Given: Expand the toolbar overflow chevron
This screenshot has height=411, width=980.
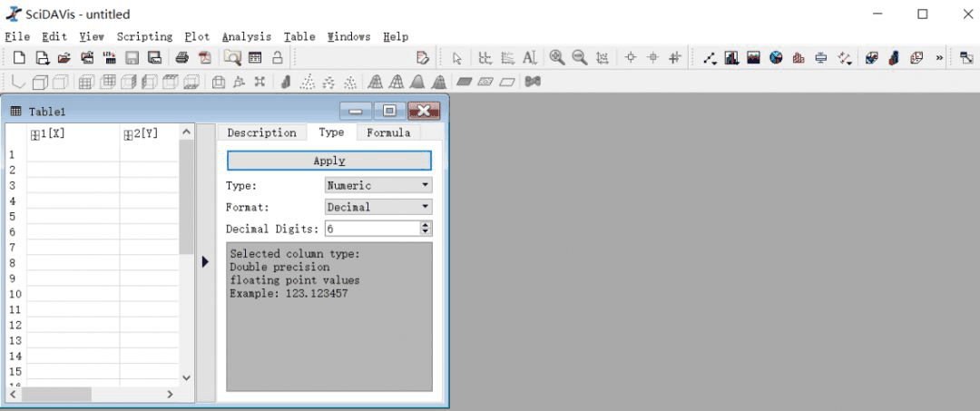Looking at the screenshot, I should (939, 58).
